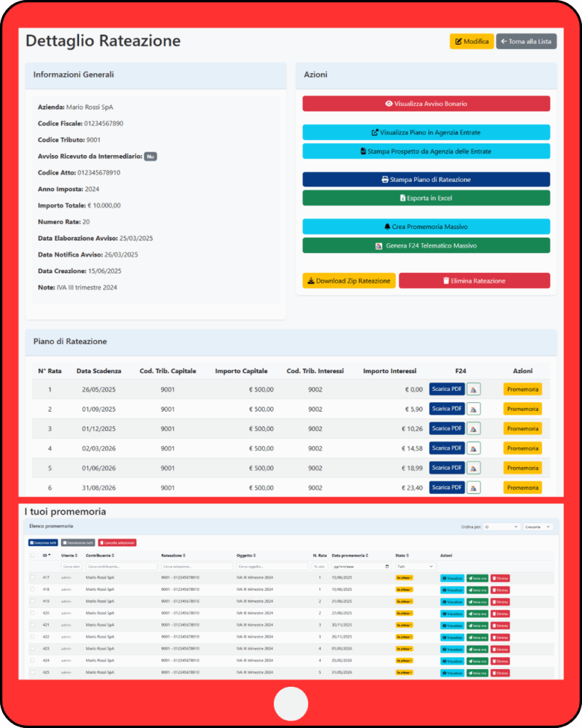The image size is (582, 728).
Task: Tick the checkbox for promemoria ID 421
Action: pos(32,625)
